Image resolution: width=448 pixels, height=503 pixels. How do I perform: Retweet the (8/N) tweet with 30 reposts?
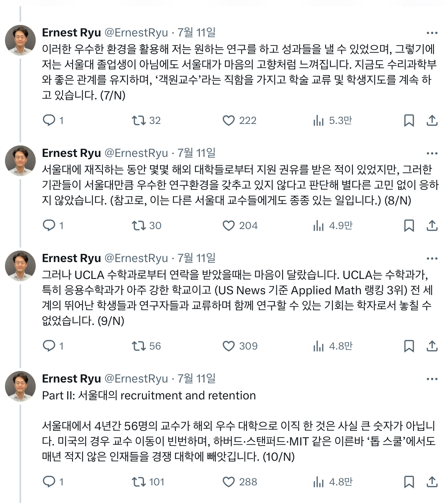click(139, 226)
